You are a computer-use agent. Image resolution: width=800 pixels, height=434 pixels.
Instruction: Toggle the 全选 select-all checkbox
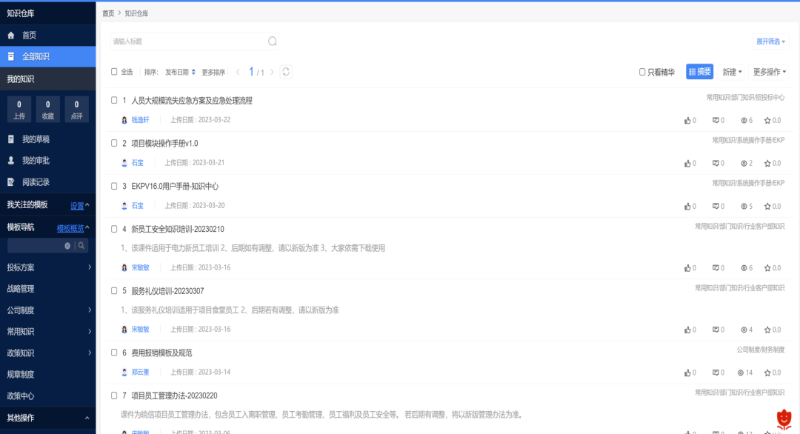pos(114,72)
